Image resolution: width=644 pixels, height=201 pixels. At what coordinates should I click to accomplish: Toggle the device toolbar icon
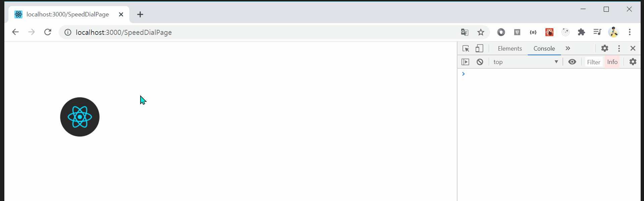479,49
